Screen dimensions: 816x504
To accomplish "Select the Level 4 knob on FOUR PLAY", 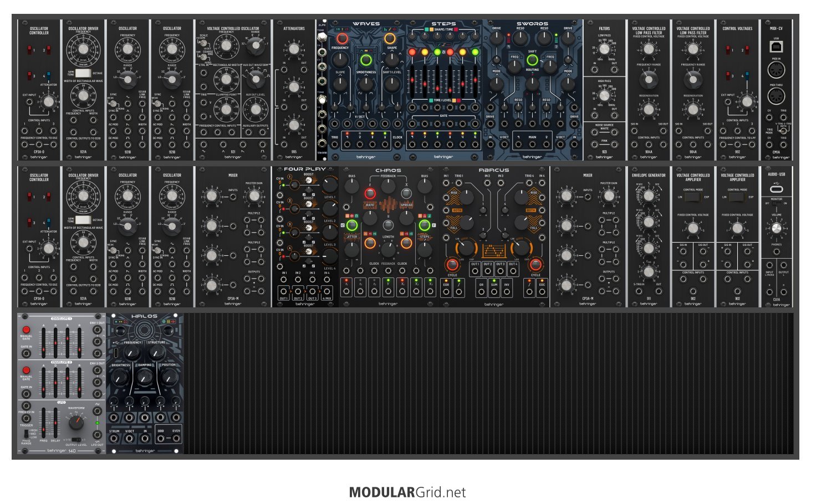I will [329, 256].
